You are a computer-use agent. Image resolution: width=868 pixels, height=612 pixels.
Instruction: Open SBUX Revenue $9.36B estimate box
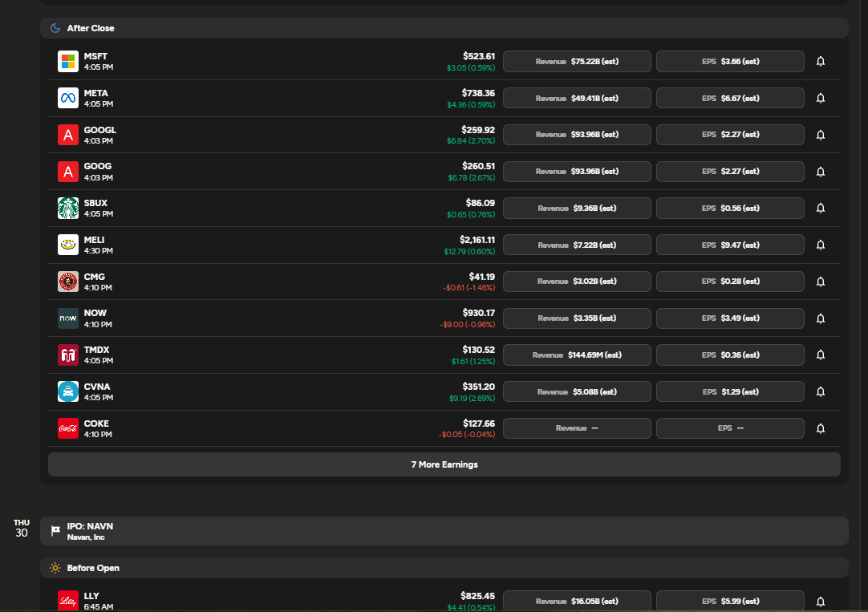click(577, 208)
